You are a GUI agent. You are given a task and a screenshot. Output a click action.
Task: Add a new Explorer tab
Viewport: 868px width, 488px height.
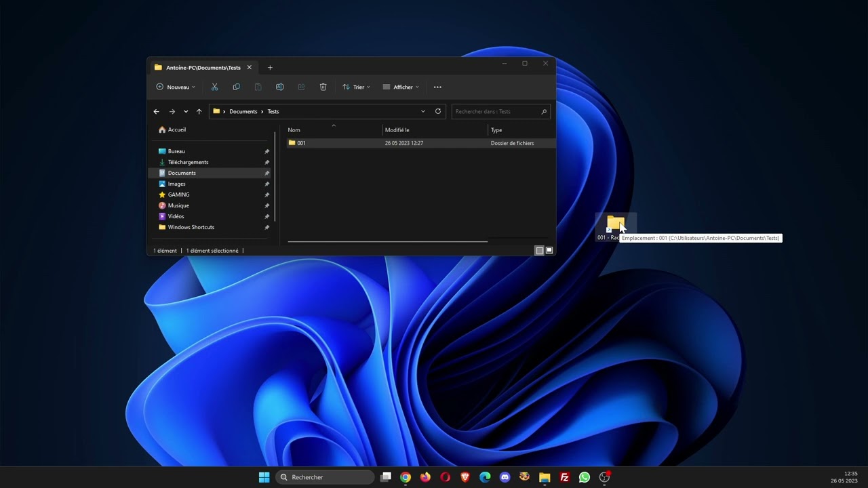point(270,68)
